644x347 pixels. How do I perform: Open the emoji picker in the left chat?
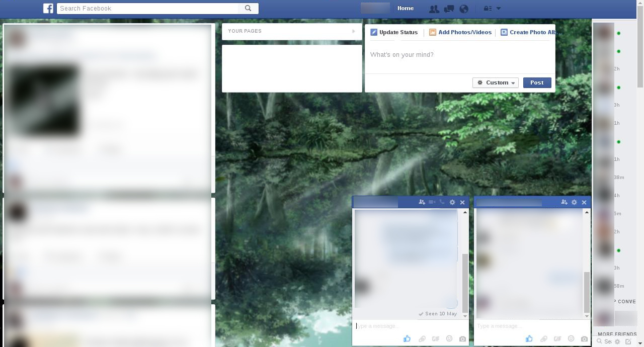pos(449,339)
